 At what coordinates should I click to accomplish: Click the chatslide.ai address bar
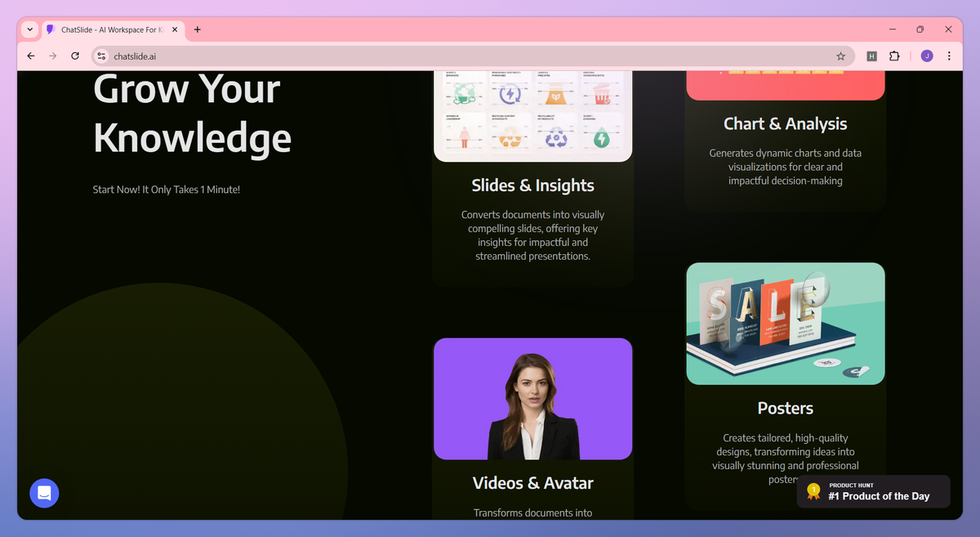(472, 56)
